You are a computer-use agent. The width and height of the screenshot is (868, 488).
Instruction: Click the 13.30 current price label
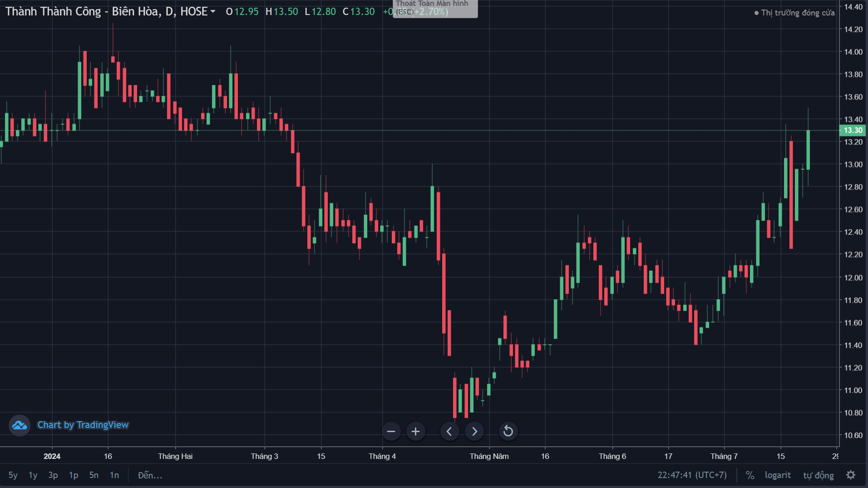853,130
